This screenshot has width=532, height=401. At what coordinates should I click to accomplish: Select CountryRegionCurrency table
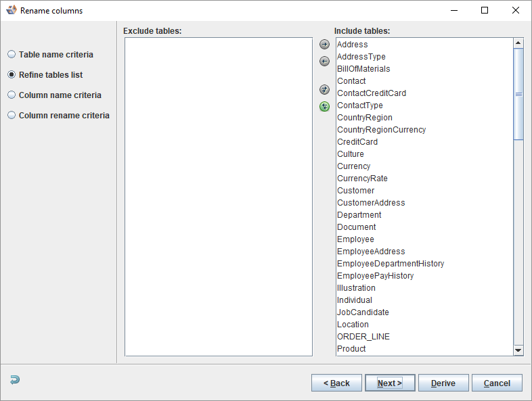click(424, 130)
